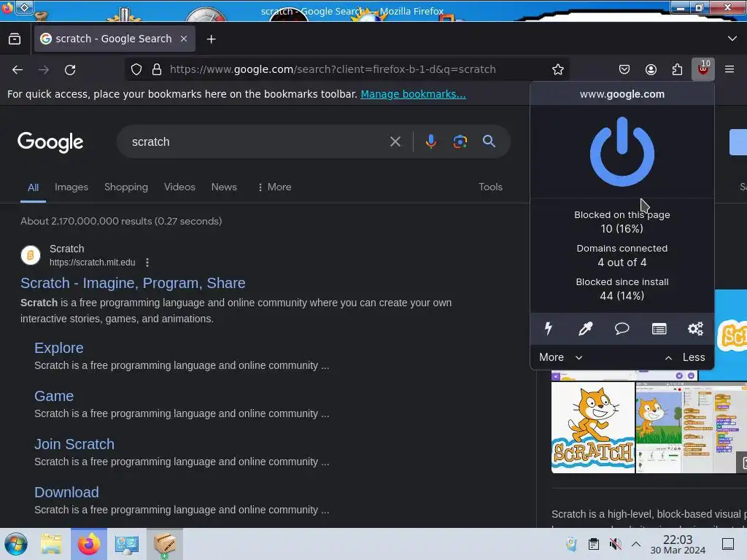Open tracking protection shield panel
Viewport: 747px width, 560px height.
point(136,69)
